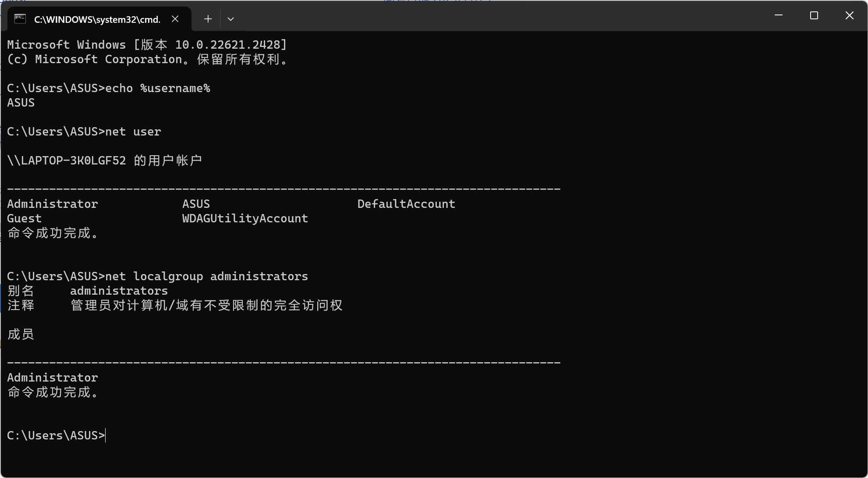Click the final C:\Users\ASUS> prompt line
This screenshot has height=478, width=868.
56,435
